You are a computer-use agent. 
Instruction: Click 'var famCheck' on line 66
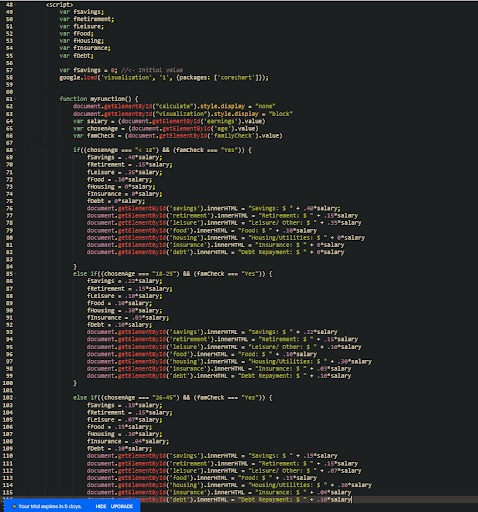94,136
